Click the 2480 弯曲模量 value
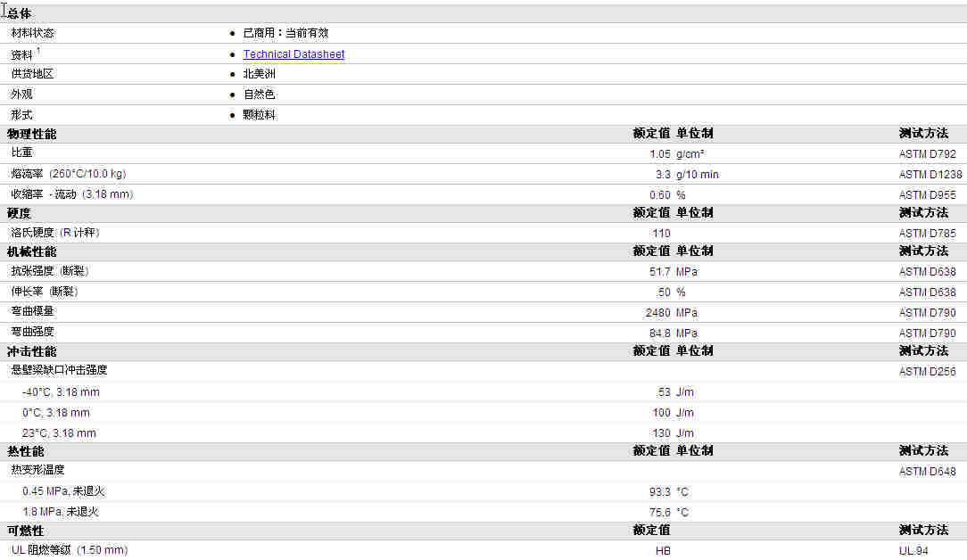This screenshot has height=560, width=967. click(657, 313)
